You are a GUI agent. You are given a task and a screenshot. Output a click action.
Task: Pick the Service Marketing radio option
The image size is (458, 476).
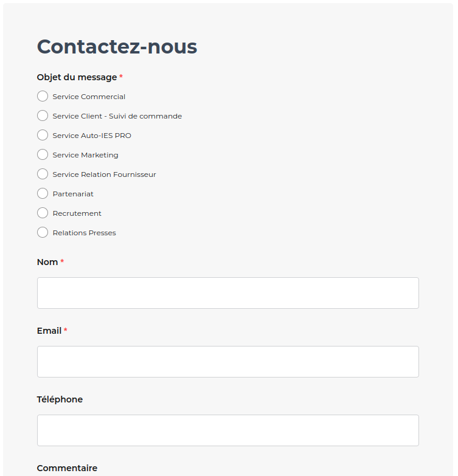coord(43,154)
